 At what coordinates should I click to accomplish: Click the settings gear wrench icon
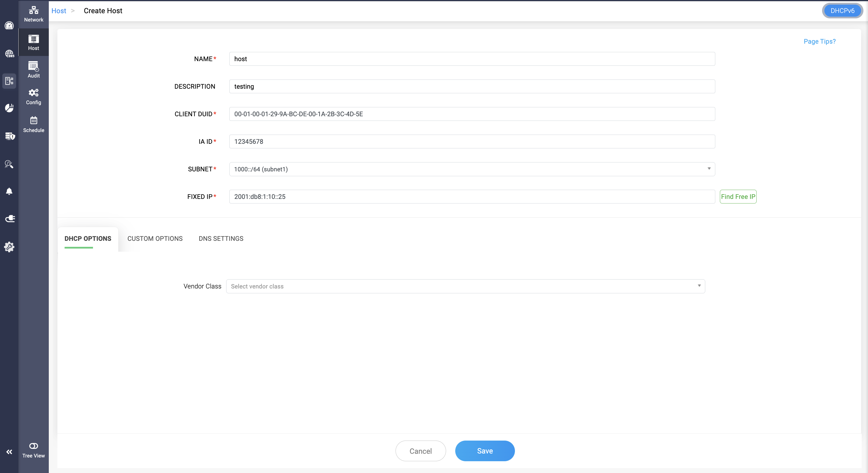[9, 247]
